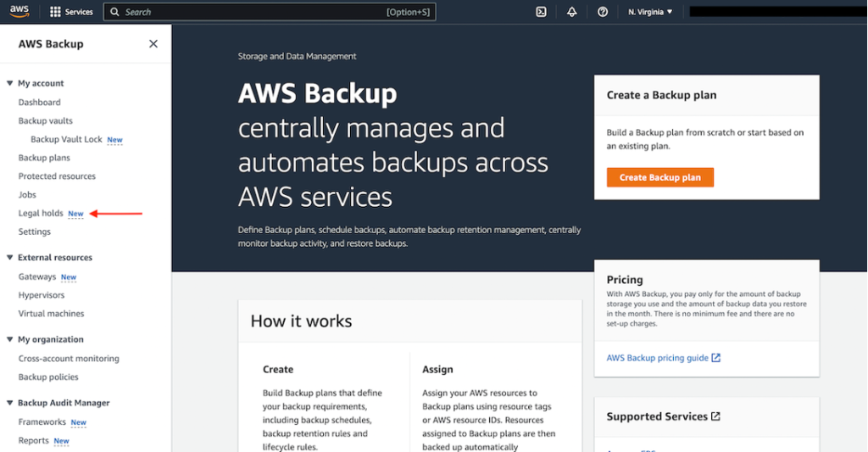The width and height of the screenshot is (868, 452).
Task: Navigate to Backup plans
Action: click(44, 158)
